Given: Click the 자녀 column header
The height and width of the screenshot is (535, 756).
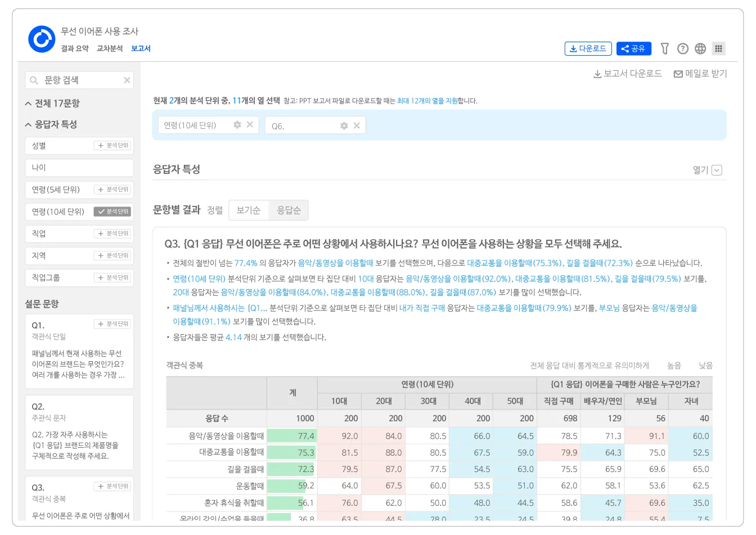Looking at the screenshot, I should pos(691,401).
